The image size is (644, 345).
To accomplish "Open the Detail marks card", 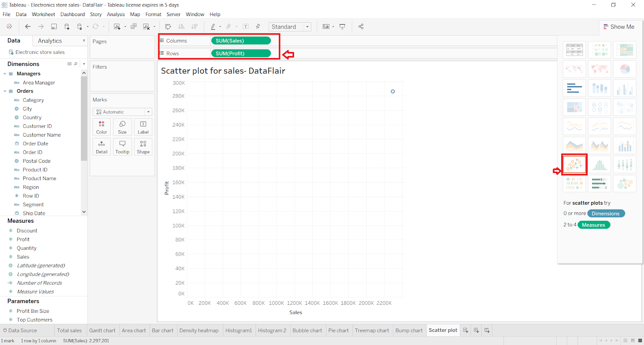I will [101, 147].
